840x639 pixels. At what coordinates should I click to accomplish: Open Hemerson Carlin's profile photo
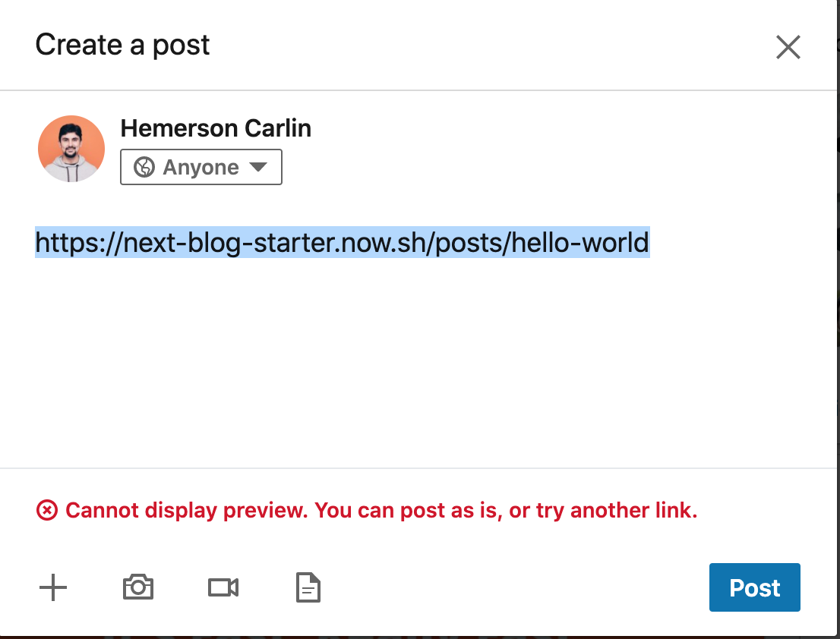(x=71, y=149)
